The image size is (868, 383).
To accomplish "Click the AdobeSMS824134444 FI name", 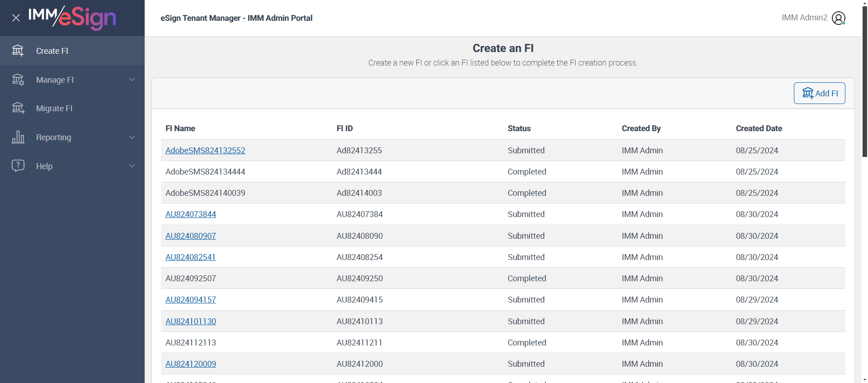I will point(205,171).
